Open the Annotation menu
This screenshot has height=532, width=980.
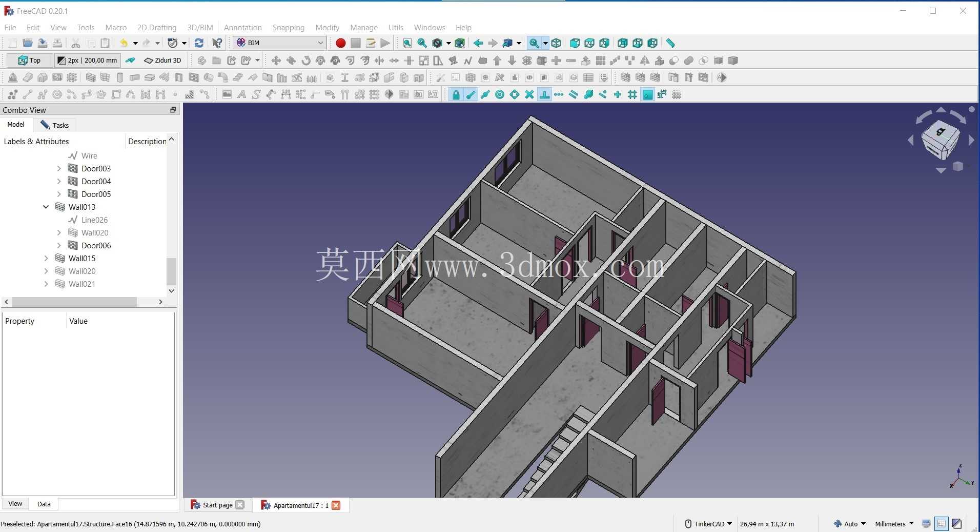(243, 27)
